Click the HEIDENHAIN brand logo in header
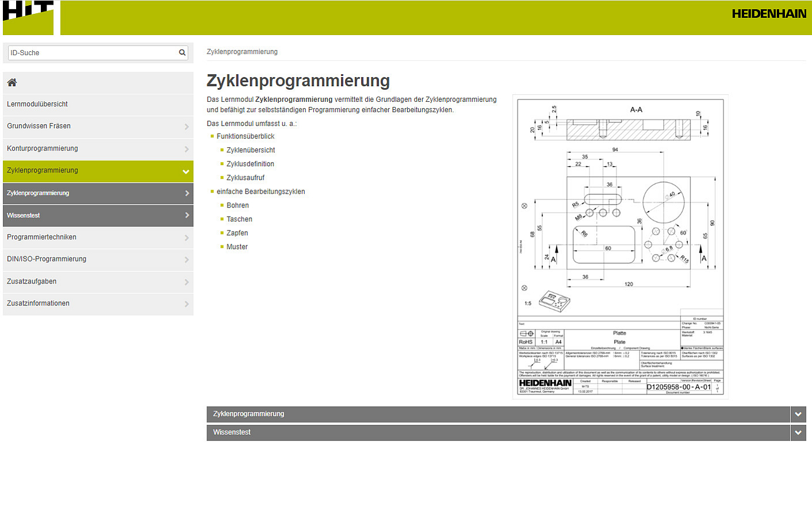Viewport: 812px width, 518px height. pyautogui.click(x=768, y=14)
